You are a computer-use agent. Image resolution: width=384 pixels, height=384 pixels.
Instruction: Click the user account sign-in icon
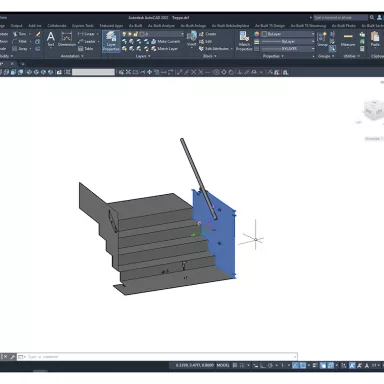380,17
